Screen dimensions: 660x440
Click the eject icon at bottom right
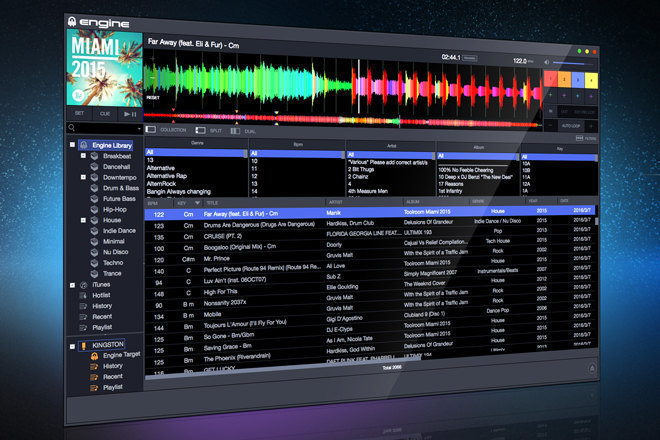[x=592, y=369]
